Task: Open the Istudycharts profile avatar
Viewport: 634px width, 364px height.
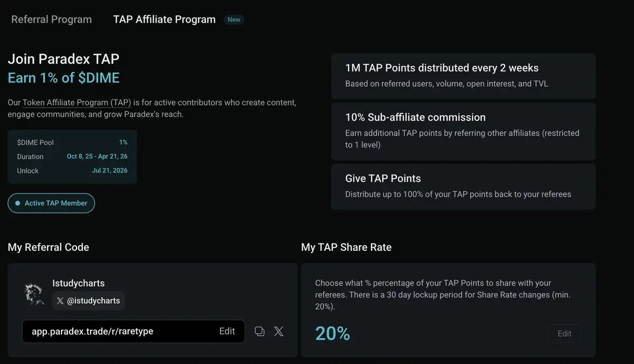Action: [34, 294]
